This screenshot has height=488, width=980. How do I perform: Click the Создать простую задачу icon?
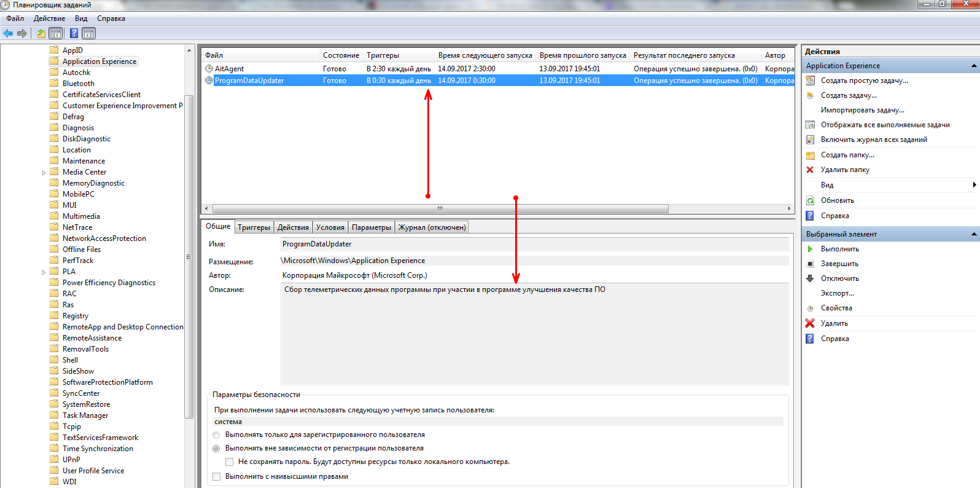(810, 81)
